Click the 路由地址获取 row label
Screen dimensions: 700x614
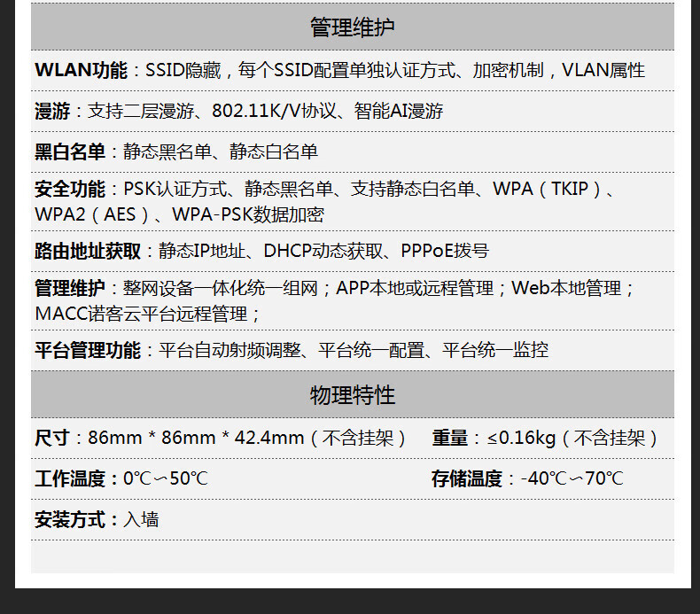(88, 252)
